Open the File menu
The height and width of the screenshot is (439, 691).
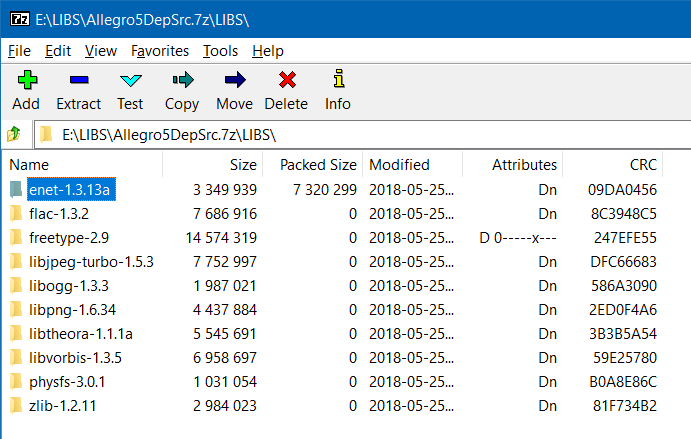tap(19, 51)
